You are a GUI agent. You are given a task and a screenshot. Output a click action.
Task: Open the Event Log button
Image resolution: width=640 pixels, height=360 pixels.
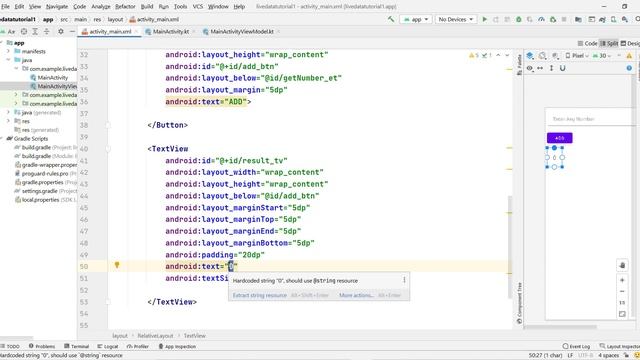tap(576, 346)
